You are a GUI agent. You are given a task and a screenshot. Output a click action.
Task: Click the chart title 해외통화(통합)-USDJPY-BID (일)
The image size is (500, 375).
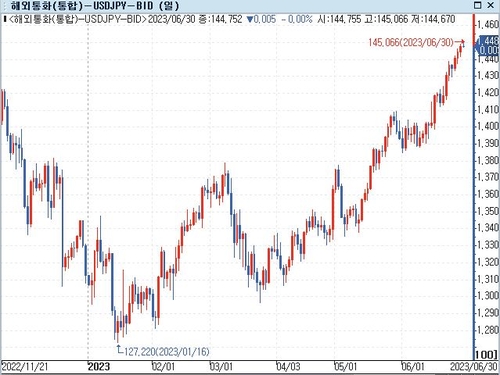tap(95, 6)
